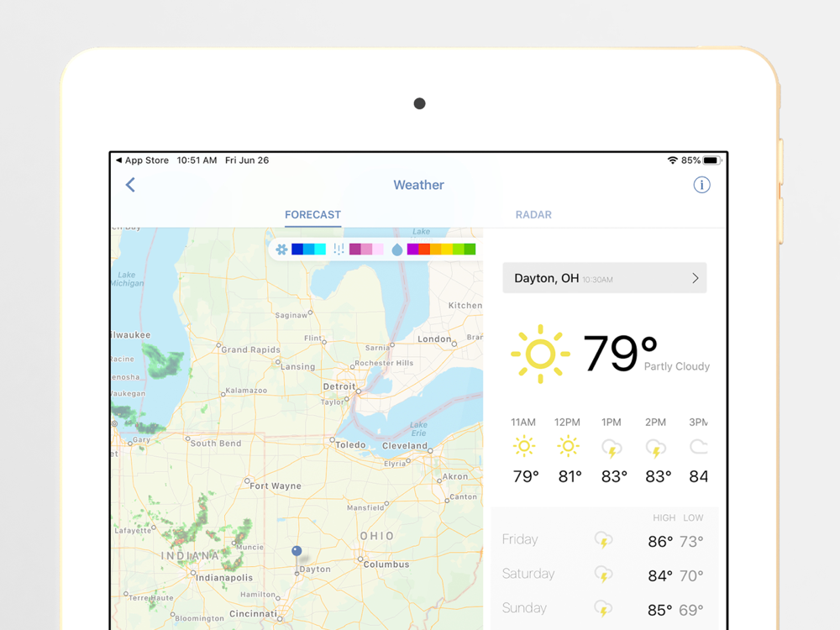Screen dimensions: 840x630
Task: Tap the blue location pin near Dayton
Action: 297,551
